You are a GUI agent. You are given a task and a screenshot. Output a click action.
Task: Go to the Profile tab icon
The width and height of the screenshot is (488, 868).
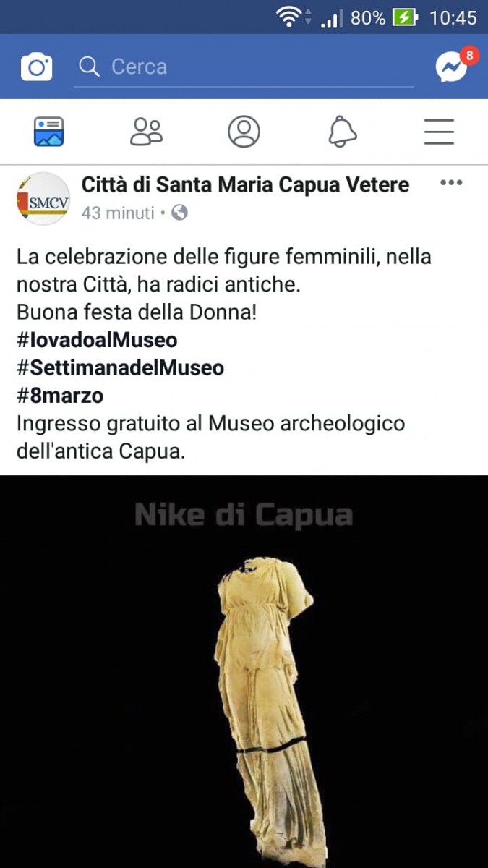pos(244,132)
